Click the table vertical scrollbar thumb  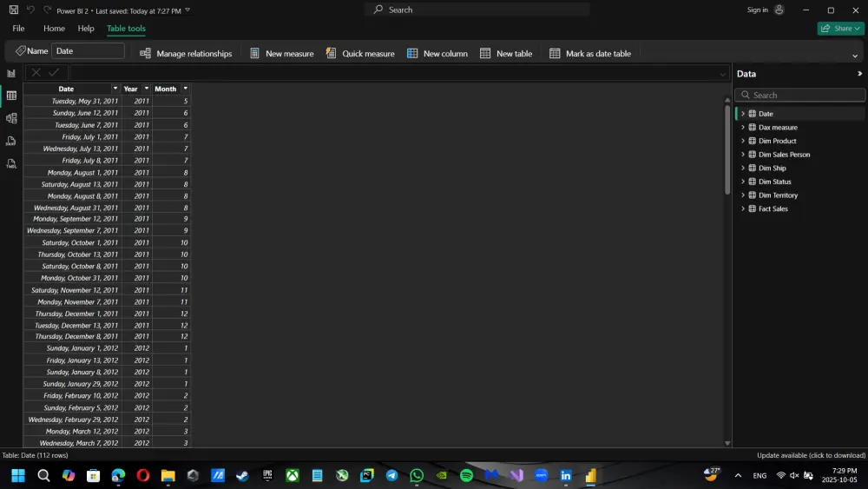(727, 149)
